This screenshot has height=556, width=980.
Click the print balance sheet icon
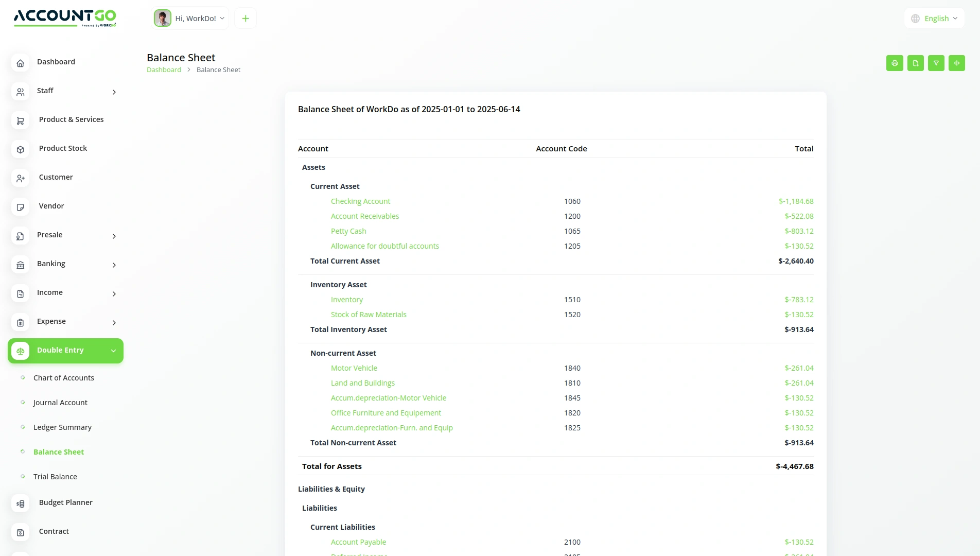pos(895,63)
